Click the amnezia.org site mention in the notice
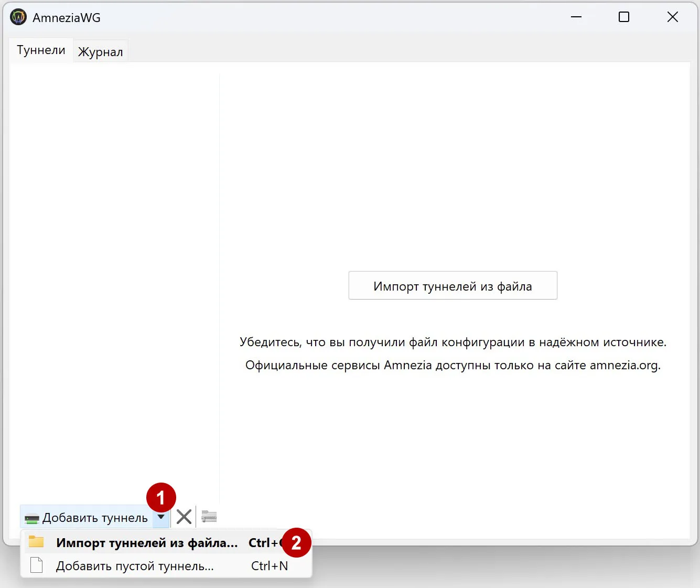Screen dimensions: 700x588 [624, 365]
